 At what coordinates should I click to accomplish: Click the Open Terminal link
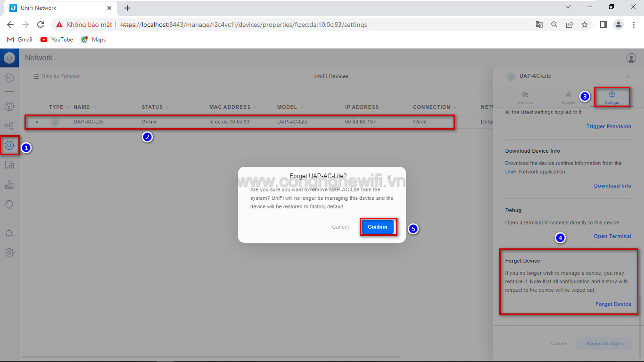612,236
